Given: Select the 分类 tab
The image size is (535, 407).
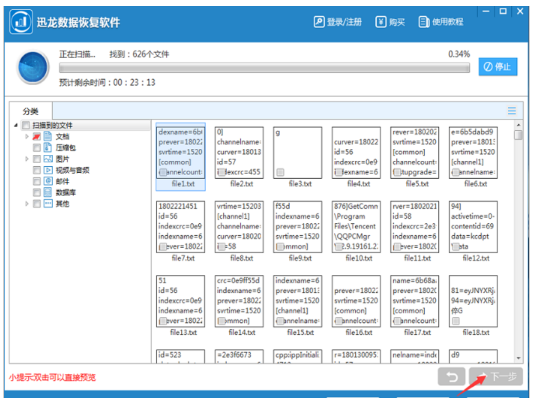Looking at the screenshot, I should point(31,111).
